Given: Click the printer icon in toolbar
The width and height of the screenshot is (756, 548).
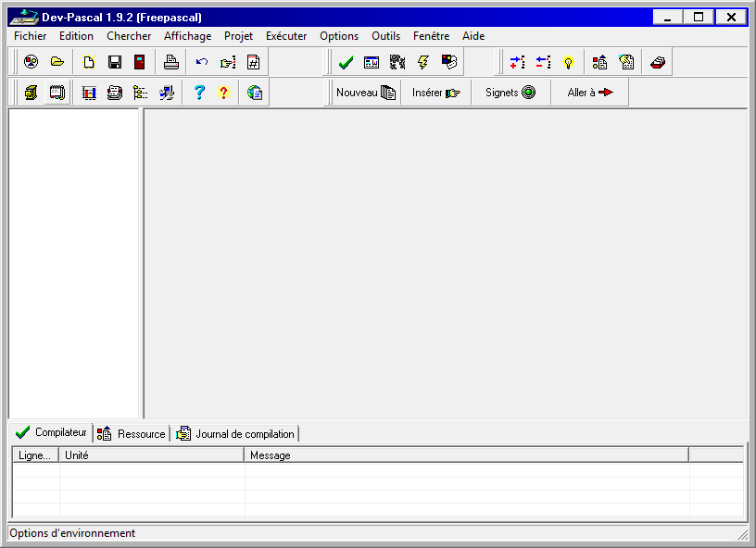Looking at the screenshot, I should pos(170,62).
